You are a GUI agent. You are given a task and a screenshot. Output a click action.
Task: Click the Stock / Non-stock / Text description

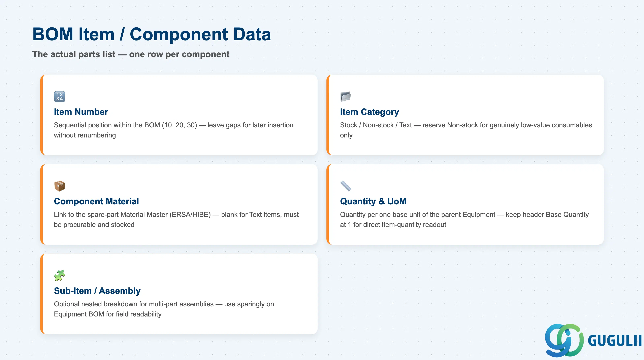[x=466, y=130]
